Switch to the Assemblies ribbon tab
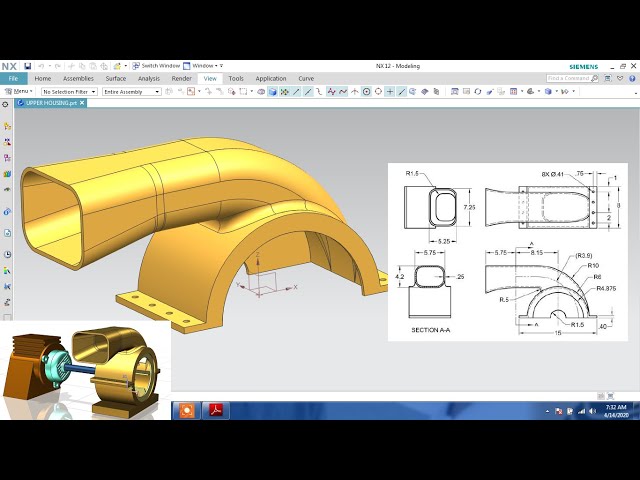 click(x=78, y=78)
